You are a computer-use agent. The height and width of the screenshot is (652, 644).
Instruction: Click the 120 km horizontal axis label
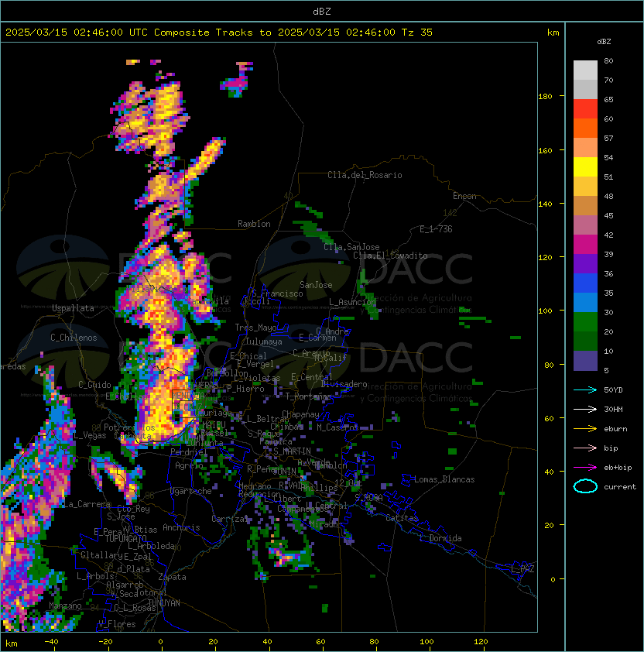[481, 642]
